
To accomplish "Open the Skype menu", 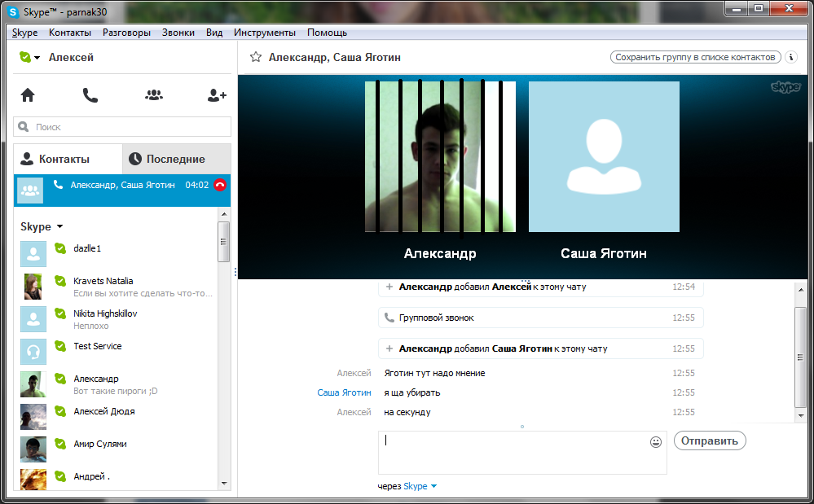I will 25,32.
